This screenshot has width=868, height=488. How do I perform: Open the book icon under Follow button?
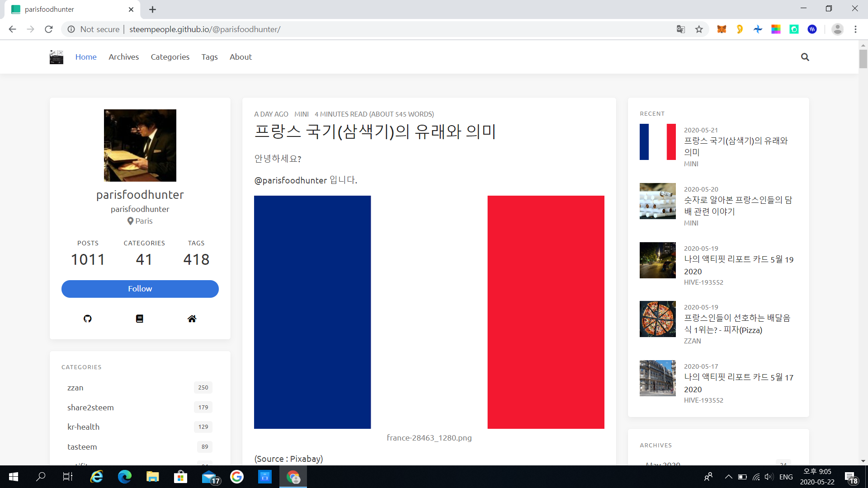[140, 319]
